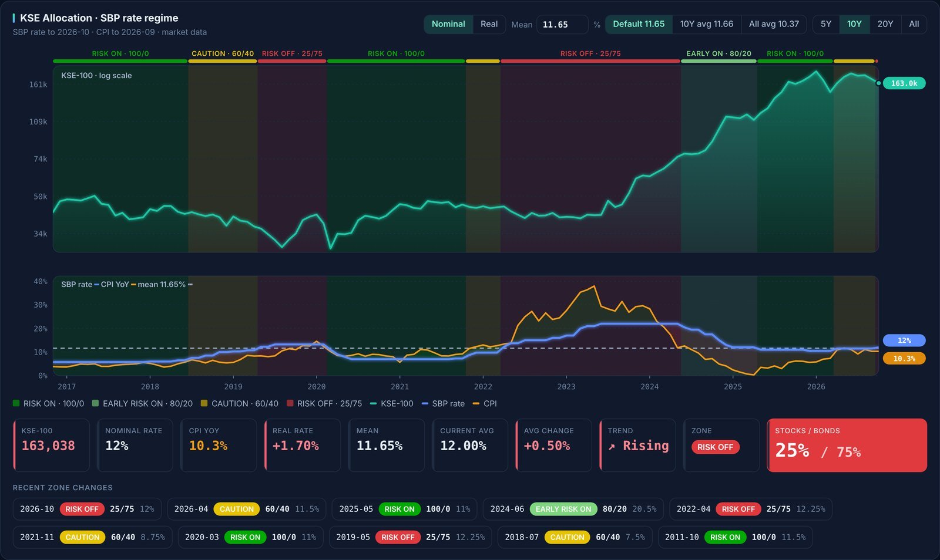Select the EARLY ON · 80/20 regime band label
The image size is (940, 560).
coord(719,53)
